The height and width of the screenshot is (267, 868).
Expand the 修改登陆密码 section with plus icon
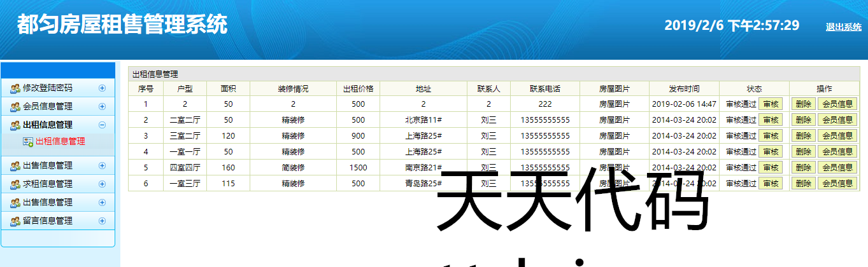pyautogui.click(x=102, y=88)
